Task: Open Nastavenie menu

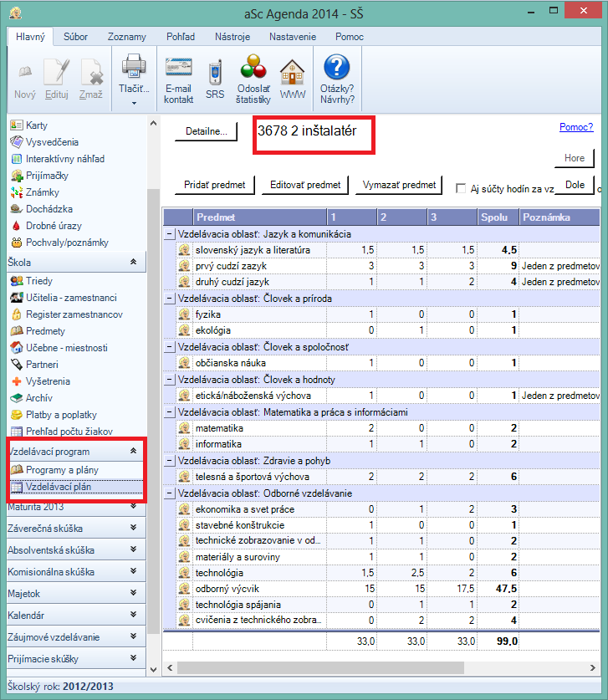Action: click(293, 37)
